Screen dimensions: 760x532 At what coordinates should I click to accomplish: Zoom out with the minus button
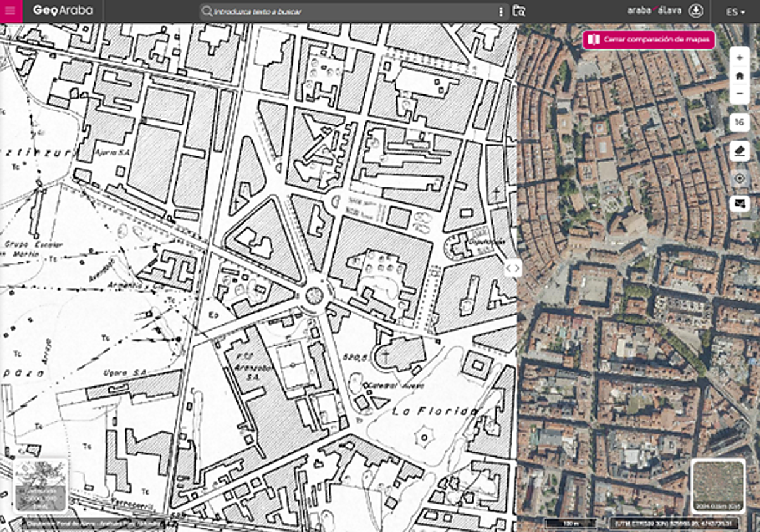[x=739, y=95]
